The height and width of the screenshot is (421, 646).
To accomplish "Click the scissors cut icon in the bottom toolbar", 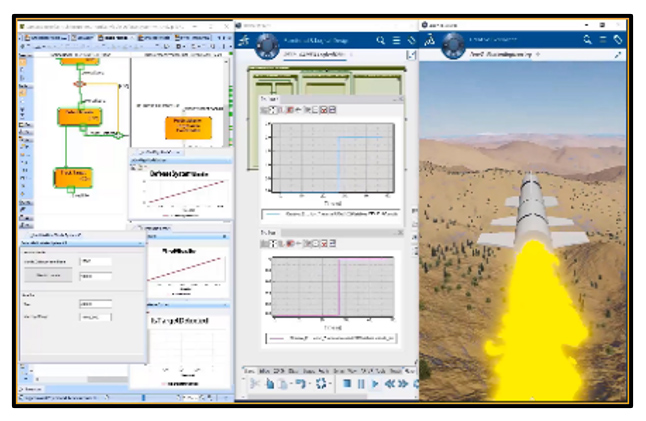I will [255, 383].
